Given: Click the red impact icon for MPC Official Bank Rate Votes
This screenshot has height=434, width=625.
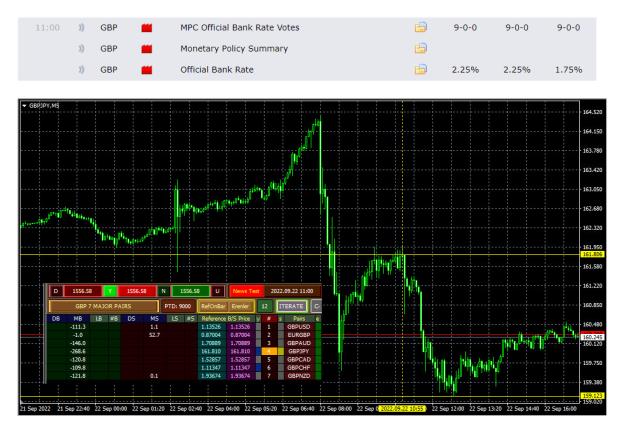Looking at the screenshot, I should pyautogui.click(x=147, y=28).
